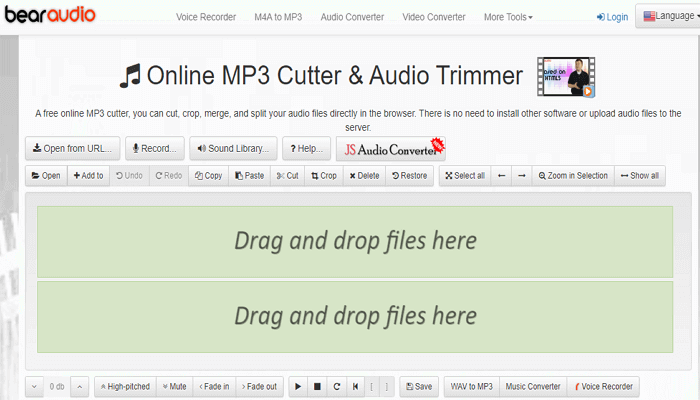Screen dimensions: 700x400
Task: Toggle the High-pitched effect
Action: (x=124, y=386)
